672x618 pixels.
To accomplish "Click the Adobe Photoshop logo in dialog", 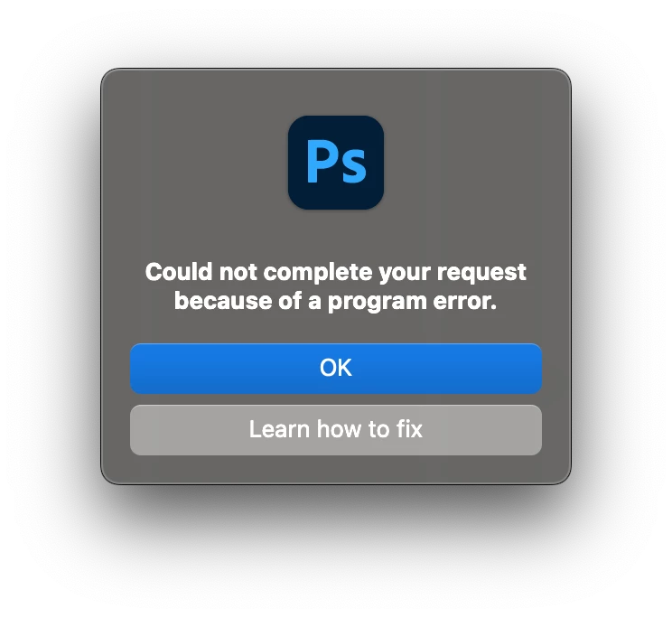I will point(336,163).
